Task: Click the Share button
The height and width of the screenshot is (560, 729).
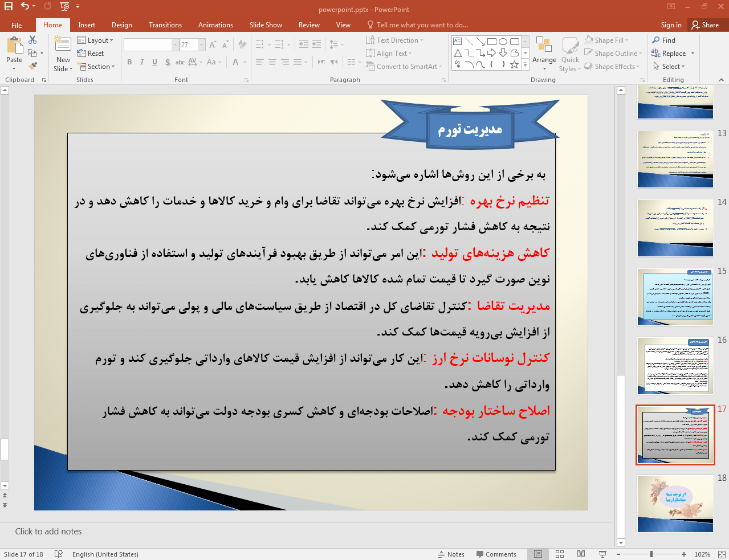Action: coord(705,25)
